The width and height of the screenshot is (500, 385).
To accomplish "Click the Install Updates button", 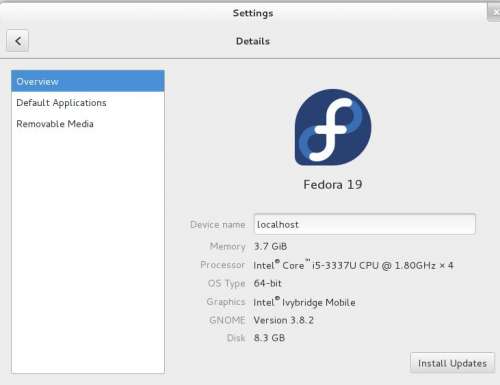I will pos(452,363).
